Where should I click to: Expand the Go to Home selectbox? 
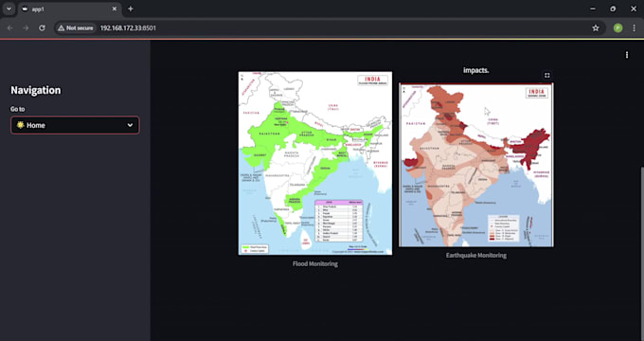[75, 125]
